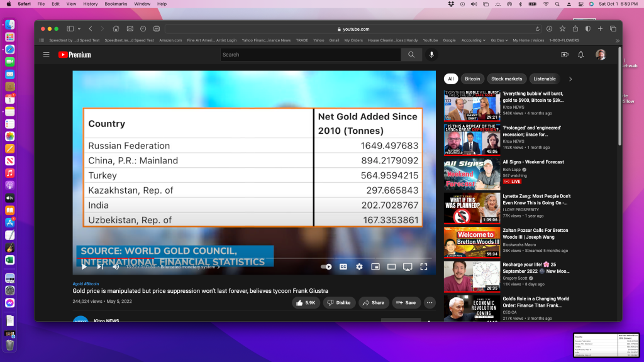Click the AirPlay icon in player
The width and height of the screenshot is (644, 362).
(407, 266)
